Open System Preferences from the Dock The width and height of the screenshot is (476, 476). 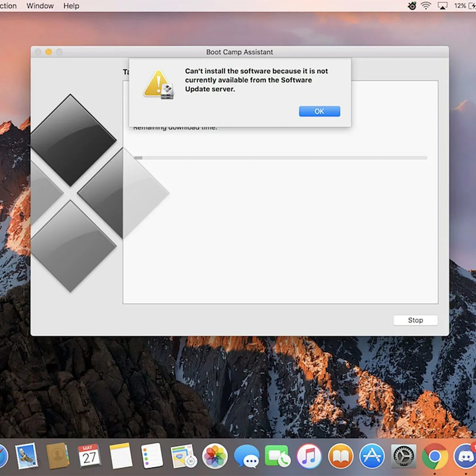[404, 456]
